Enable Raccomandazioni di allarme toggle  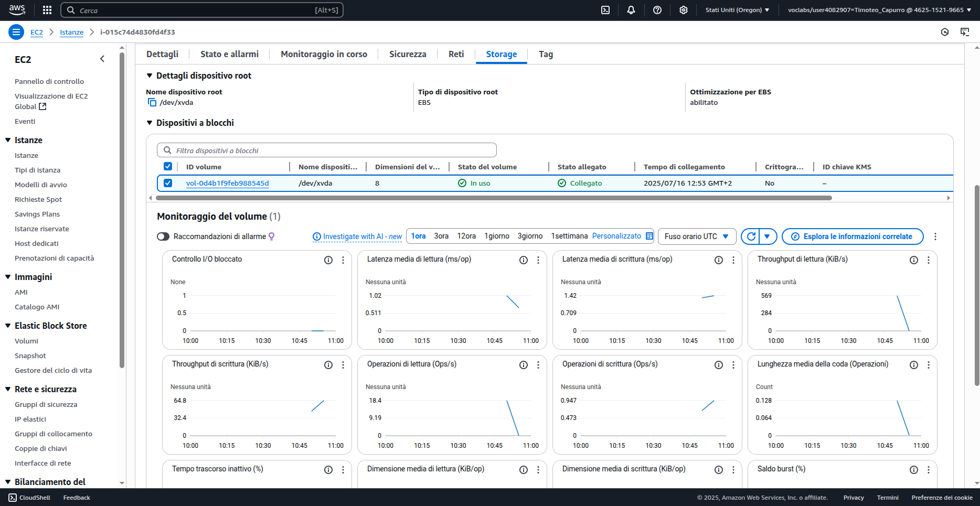163,236
